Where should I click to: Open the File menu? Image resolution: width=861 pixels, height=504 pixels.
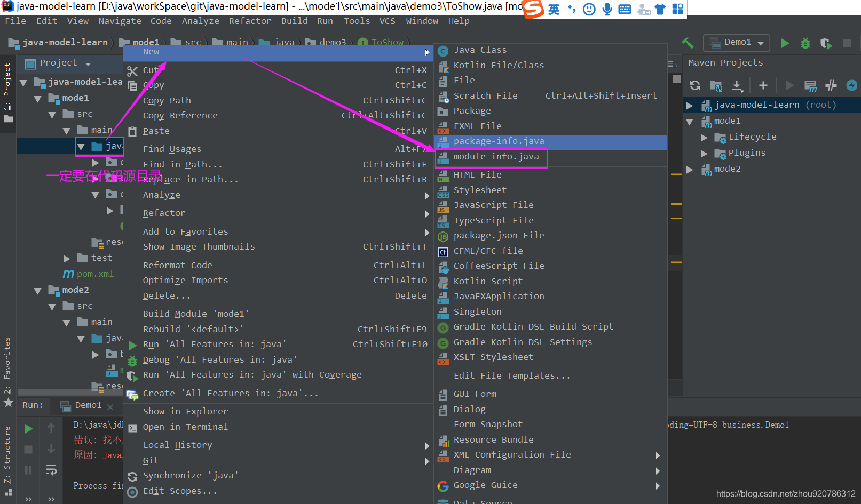[x=15, y=21]
